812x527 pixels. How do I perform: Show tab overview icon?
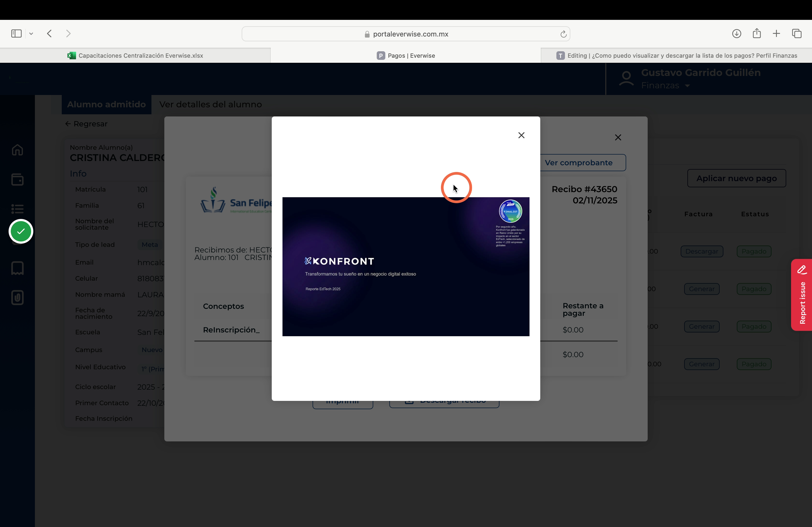coord(796,33)
